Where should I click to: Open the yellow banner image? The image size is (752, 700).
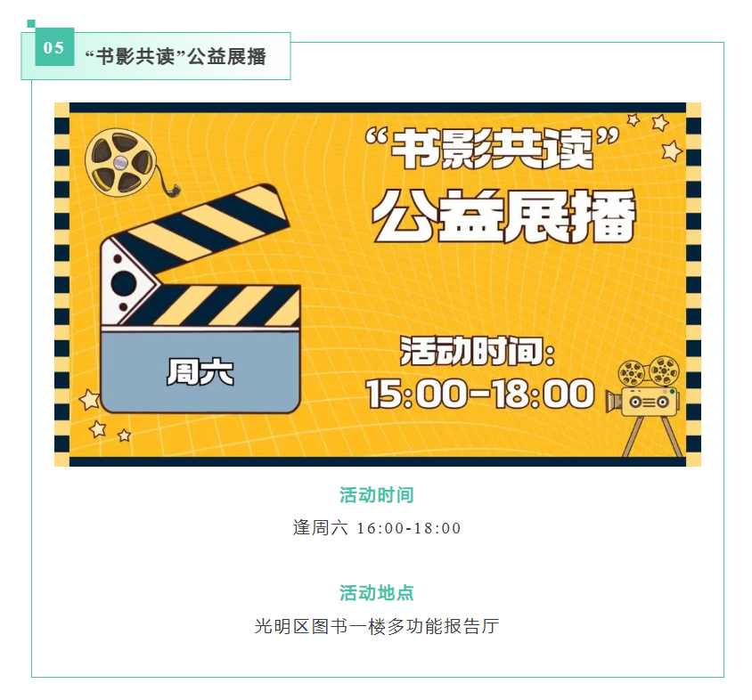pos(378,284)
